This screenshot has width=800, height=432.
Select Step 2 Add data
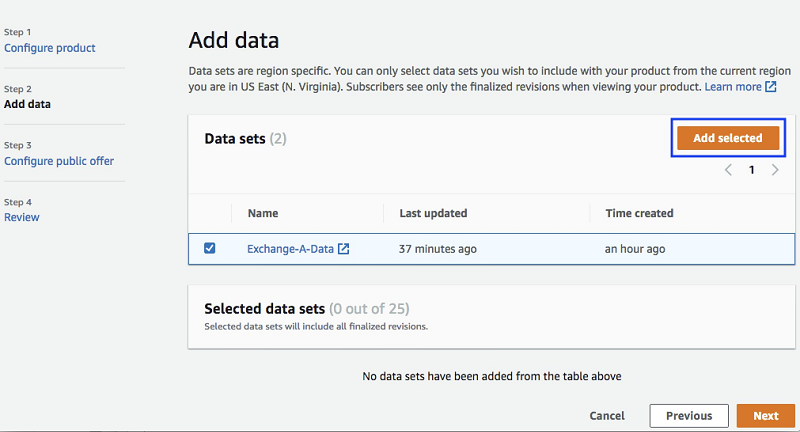pos(28,104)
